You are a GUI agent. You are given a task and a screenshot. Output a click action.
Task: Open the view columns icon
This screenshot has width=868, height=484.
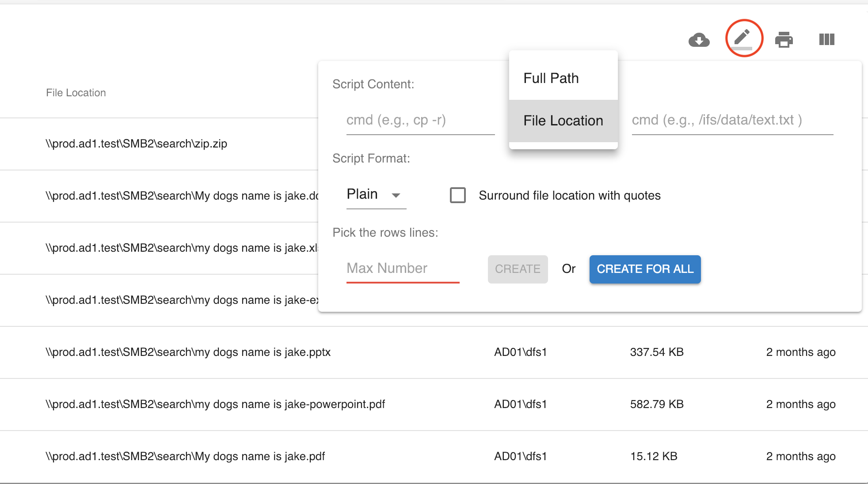826,40
